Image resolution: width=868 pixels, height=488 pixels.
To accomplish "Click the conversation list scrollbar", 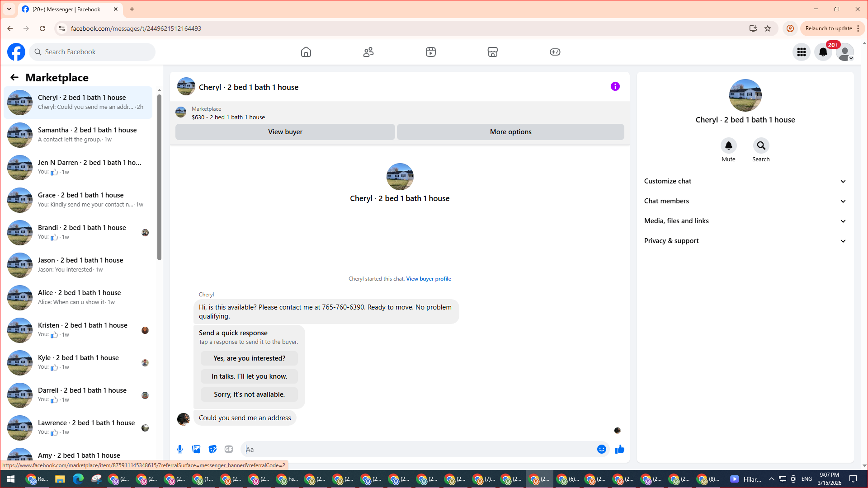I will click(x=159, y=176).
